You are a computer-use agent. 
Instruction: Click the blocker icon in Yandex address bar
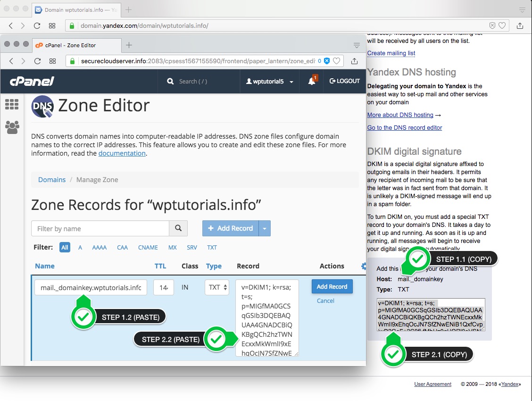492,25
